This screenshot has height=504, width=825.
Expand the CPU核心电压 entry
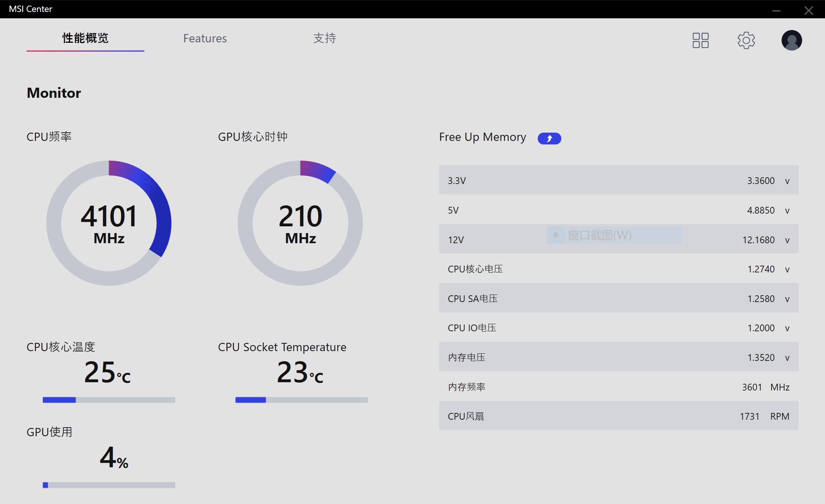(618, 269)
